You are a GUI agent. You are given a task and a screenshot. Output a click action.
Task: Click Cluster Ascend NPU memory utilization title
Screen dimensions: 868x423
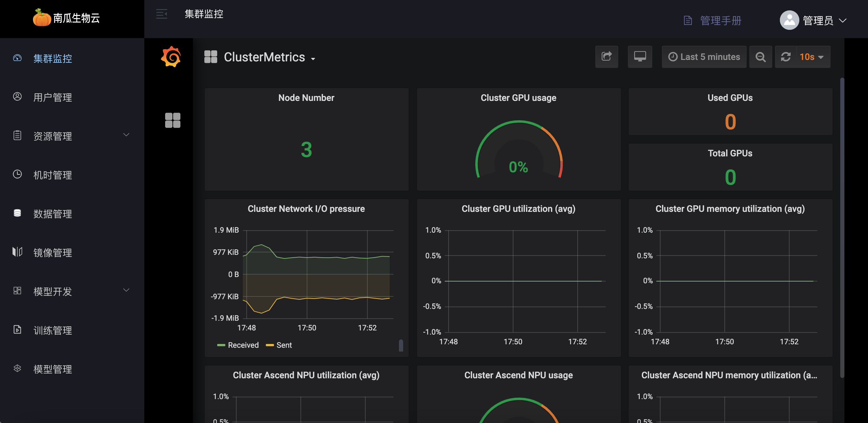click(x=730, y=375)
